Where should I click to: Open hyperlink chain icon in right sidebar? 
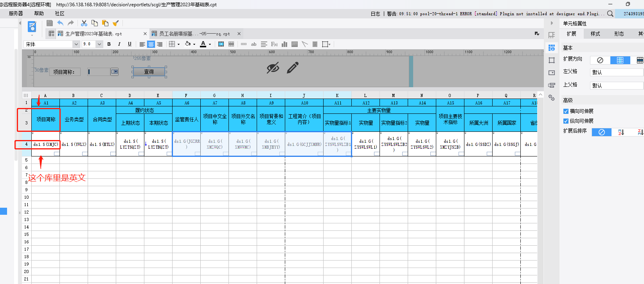552,98
